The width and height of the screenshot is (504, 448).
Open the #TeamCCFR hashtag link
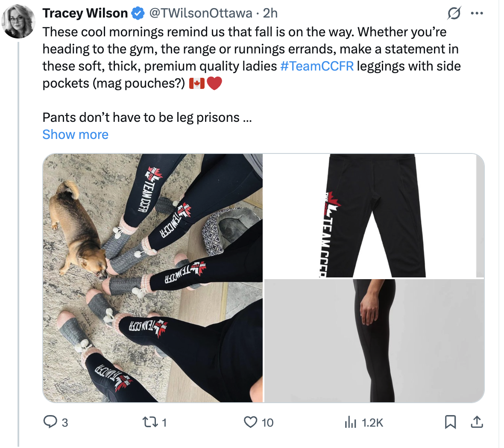317,66
